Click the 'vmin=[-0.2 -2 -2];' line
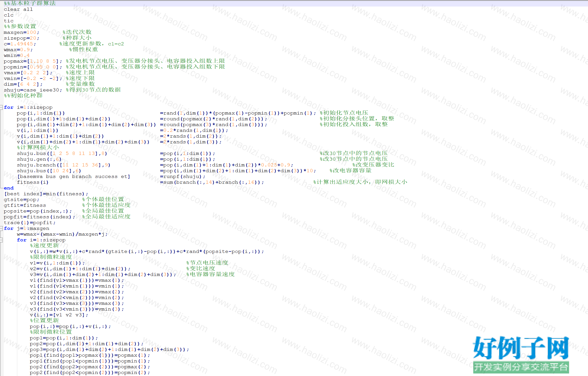Image resolution: width=588 pixels, height=376 pixels. (x=33, y=78)
